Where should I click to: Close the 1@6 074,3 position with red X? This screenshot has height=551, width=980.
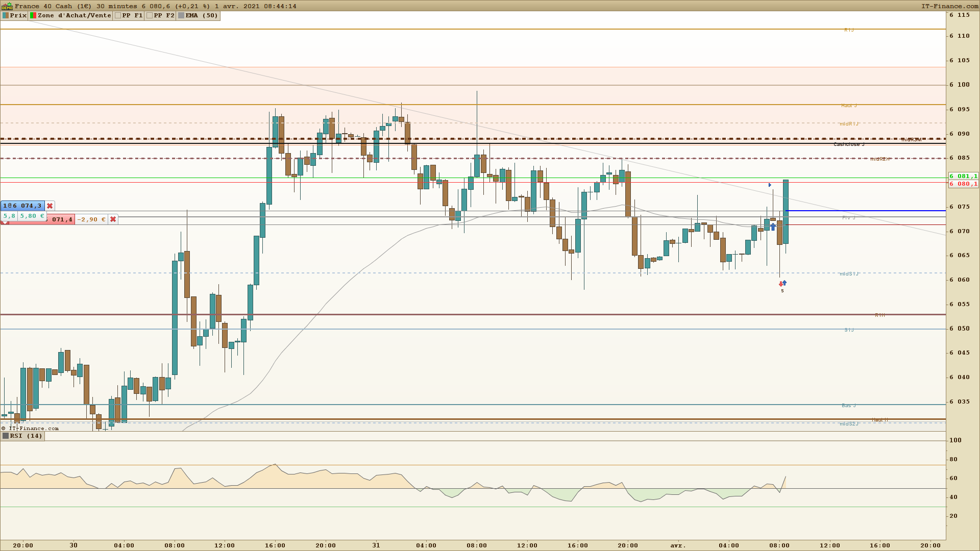(x=50, y=206)
